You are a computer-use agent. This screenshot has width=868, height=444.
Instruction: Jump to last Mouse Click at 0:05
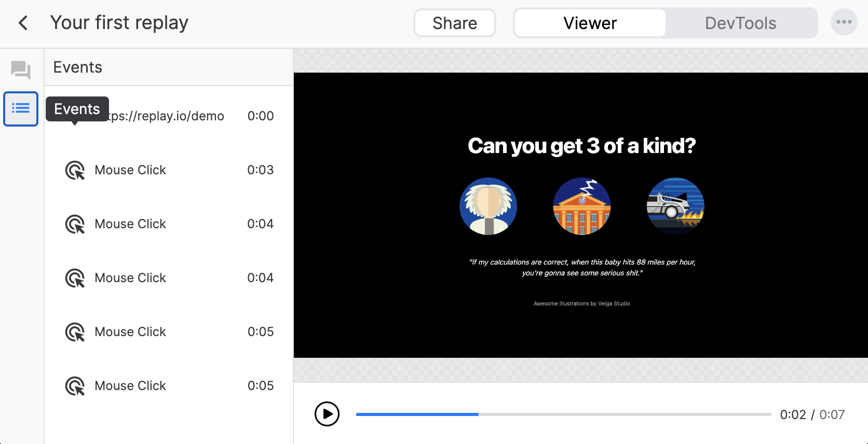[x=169, y=386]
